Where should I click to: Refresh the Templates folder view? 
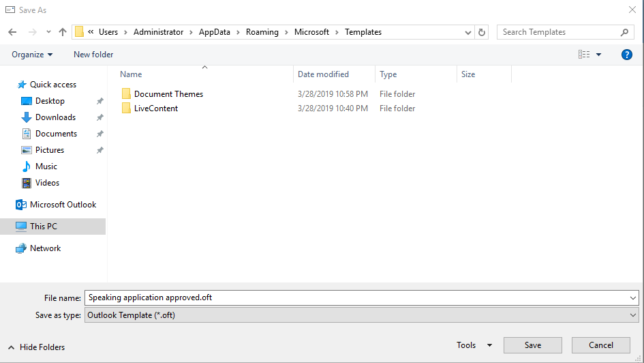pos(482,32)
